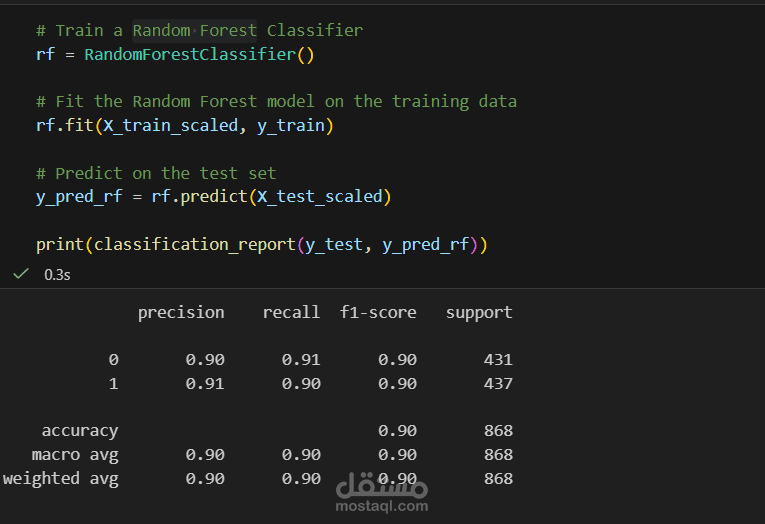Image resolution: width=765 pixels, height=524 pixels.
Task: Click the "f1-score" column header in output
Action: point(378,312)
